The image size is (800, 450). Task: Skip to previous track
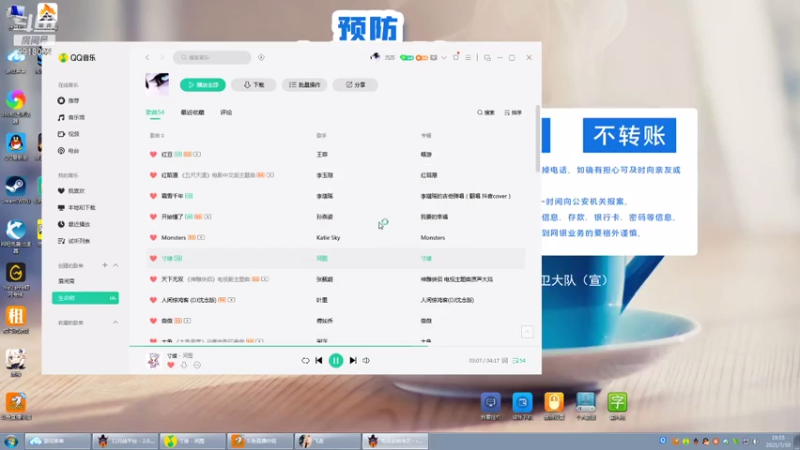(x=319, y=361)
